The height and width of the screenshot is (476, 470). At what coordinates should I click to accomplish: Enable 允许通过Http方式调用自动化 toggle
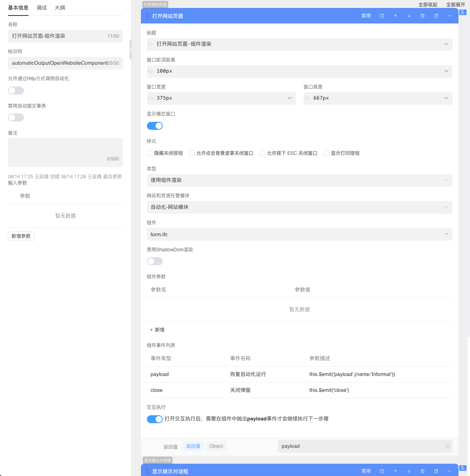pyautogui.click(x=16, y=91)
